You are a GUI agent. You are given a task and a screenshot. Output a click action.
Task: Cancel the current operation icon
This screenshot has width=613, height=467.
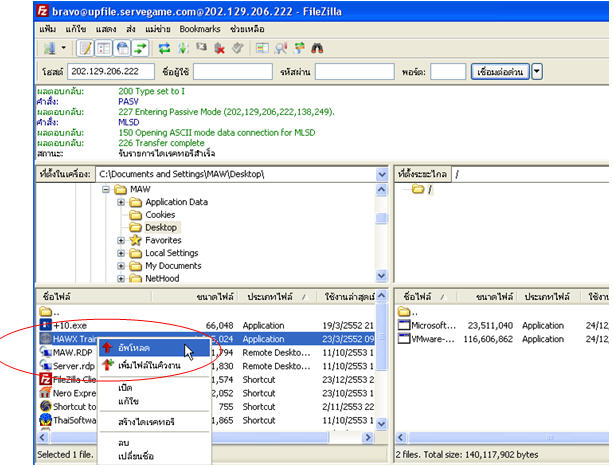[201, 48]
